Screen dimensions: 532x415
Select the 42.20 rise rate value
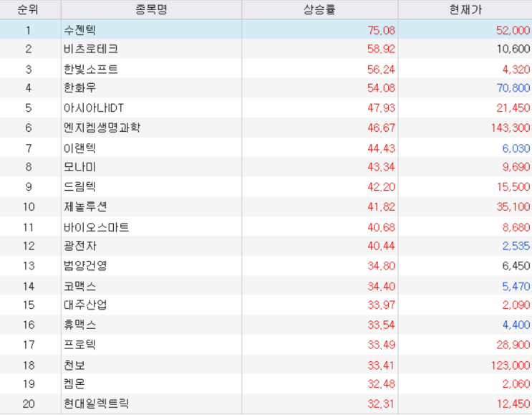click(382, 186)
